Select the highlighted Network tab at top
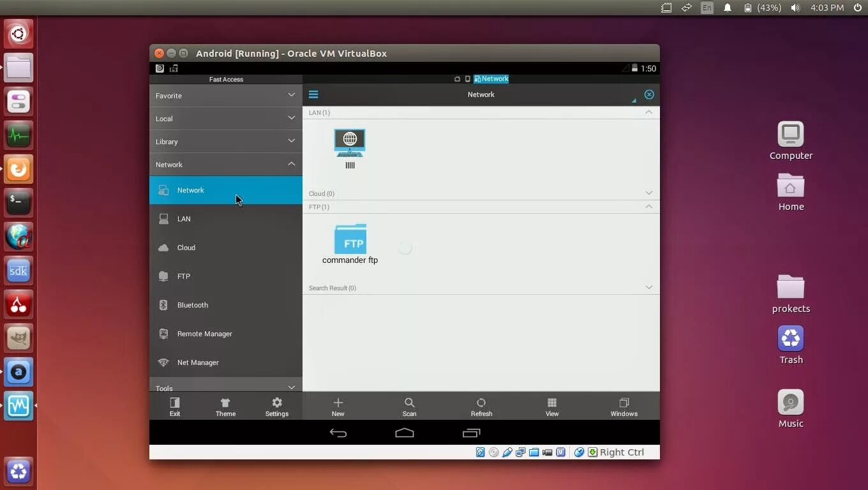Viewport: 868px width, 490px height. click(491, 79)
